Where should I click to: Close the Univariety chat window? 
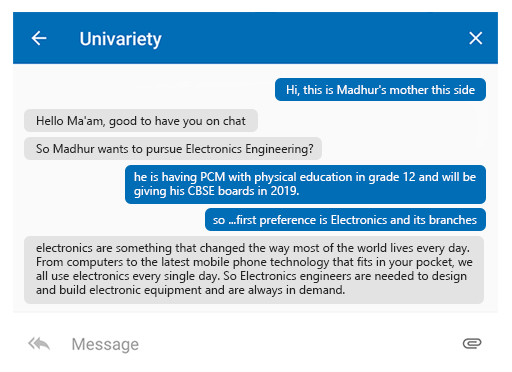coord(475,38)
